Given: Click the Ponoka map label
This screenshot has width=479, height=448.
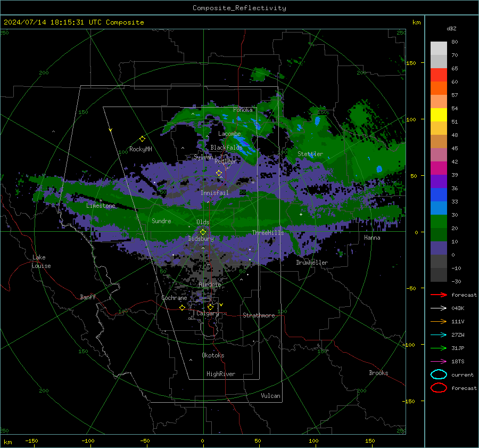Looking at the screenshot, I should coord(243,110).
